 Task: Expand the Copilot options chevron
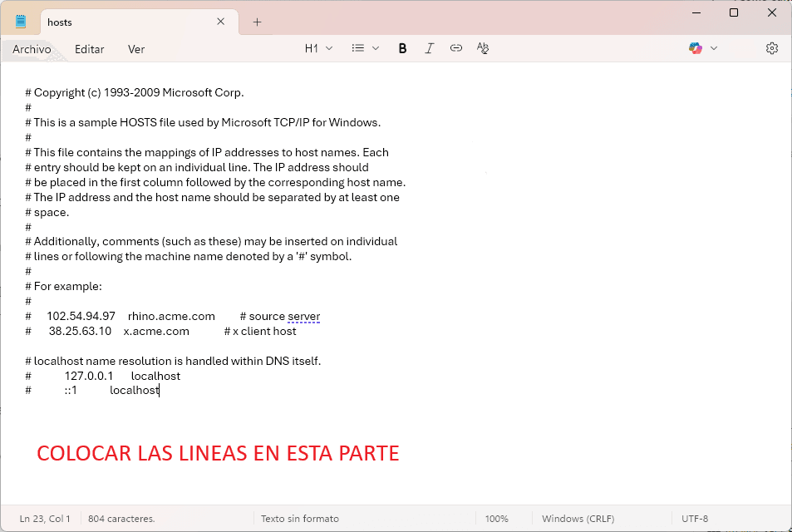point(714,49)
